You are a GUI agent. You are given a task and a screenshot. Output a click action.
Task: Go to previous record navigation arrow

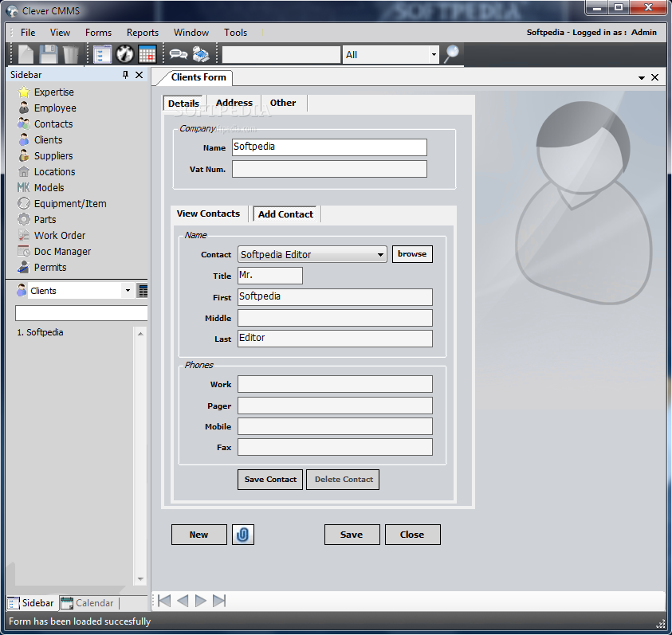point(183,601)
